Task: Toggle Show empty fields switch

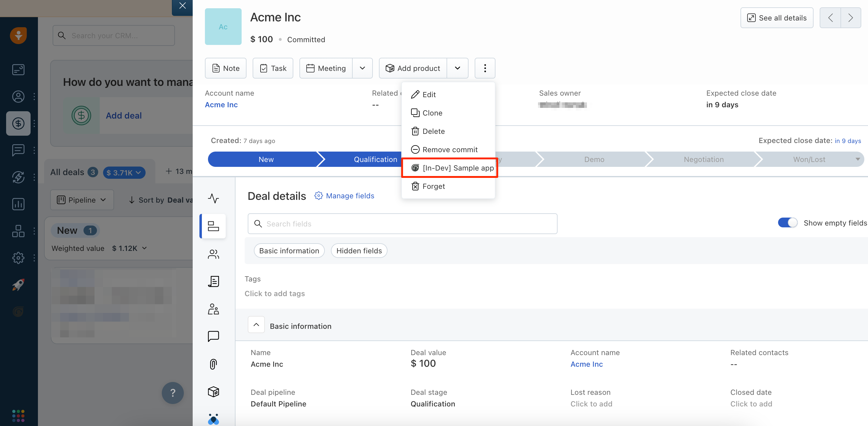Action: 788,222
